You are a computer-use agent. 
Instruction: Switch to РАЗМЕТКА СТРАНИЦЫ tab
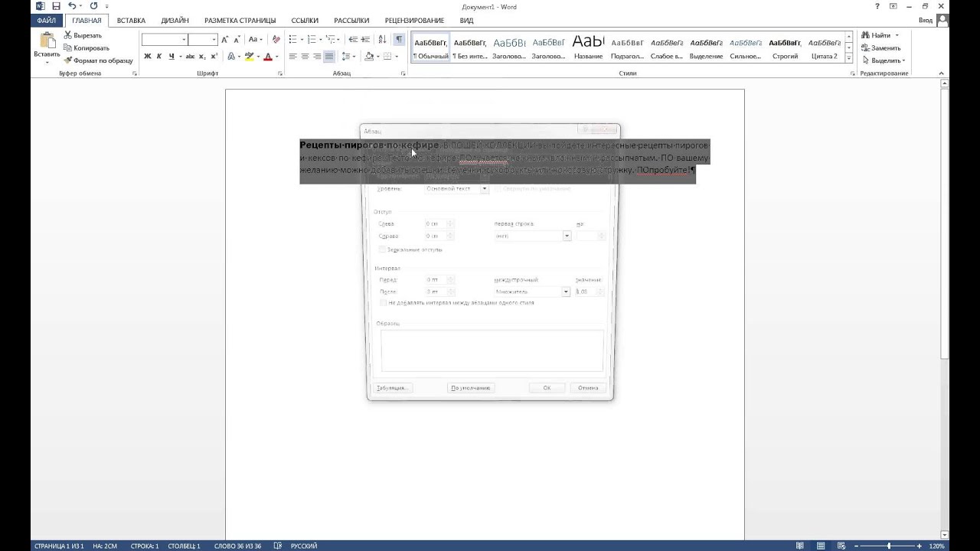(x=240, y=20)
